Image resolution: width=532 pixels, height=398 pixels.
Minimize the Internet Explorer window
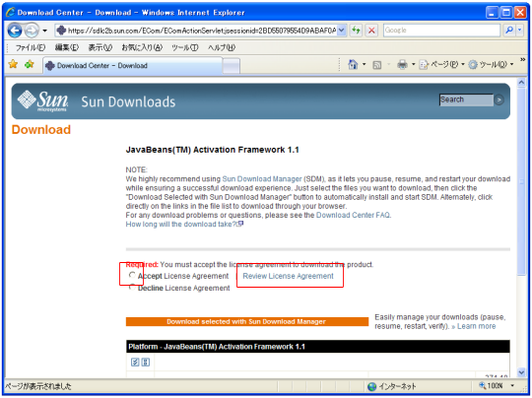492,13
